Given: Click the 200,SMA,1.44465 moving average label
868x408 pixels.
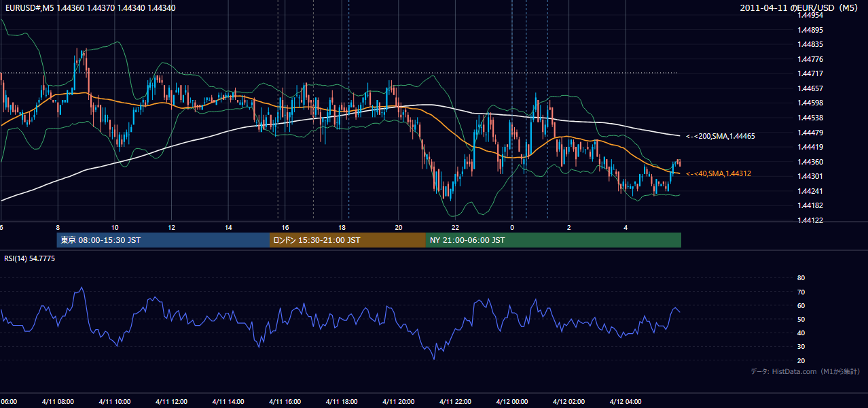Looking at the screenshot, I should point(721,136).
